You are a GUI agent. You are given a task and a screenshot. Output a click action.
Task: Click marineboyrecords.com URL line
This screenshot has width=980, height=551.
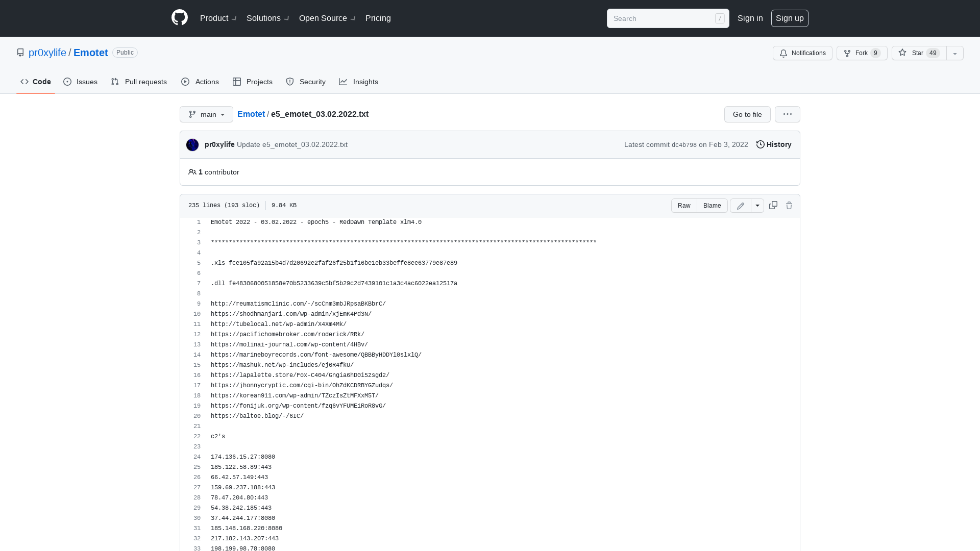coord(316,355)
